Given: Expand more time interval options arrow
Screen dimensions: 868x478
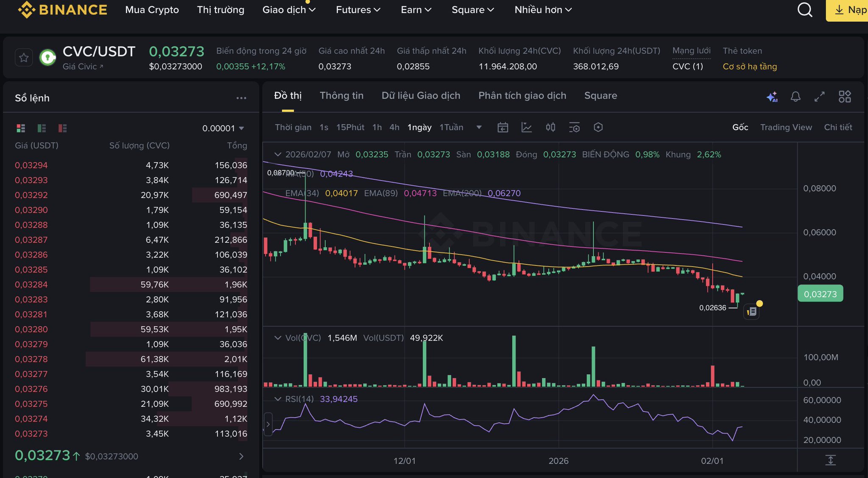Looking at the screenshot, I should pos(479,127).
